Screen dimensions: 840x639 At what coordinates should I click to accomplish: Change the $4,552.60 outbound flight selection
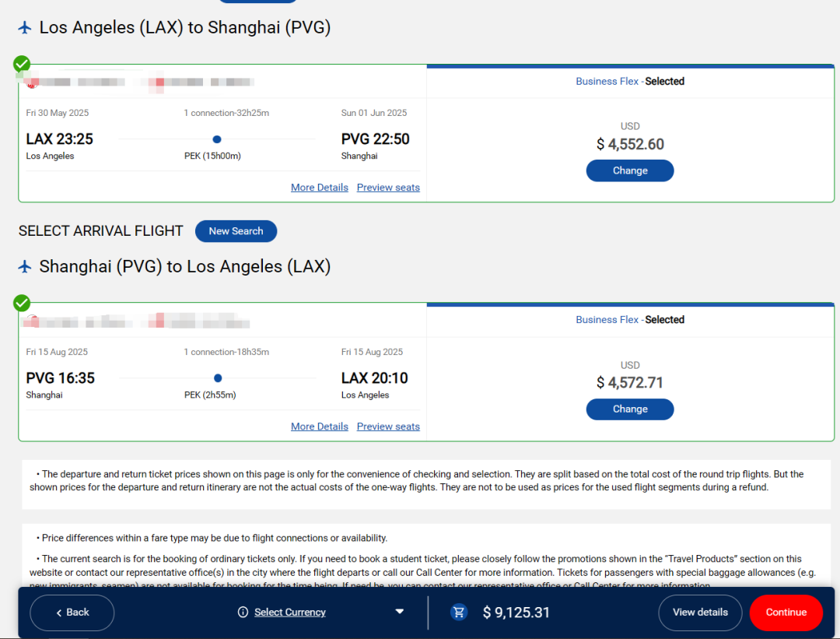pyautogui.click(x=630, y=170)
